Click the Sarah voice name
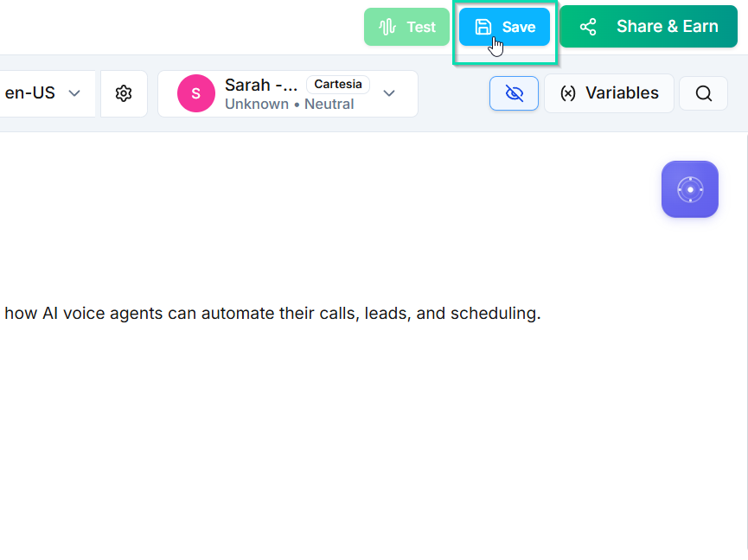 (x=261, y=85)
